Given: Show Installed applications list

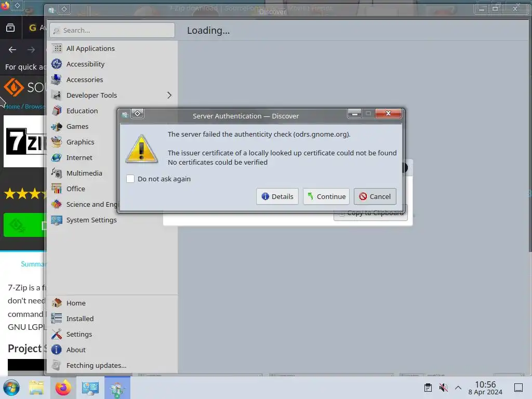Looking at the screenshot, I should [112, 318].
